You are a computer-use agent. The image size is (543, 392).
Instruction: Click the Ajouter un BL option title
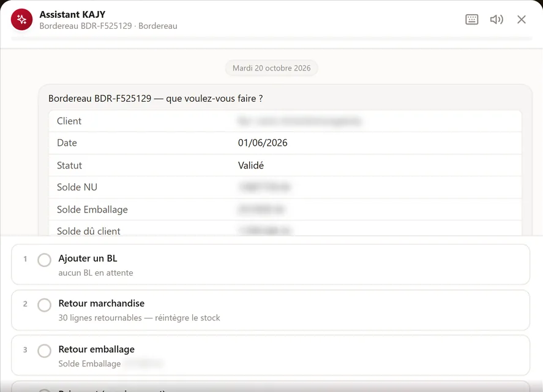coord(88,258)
